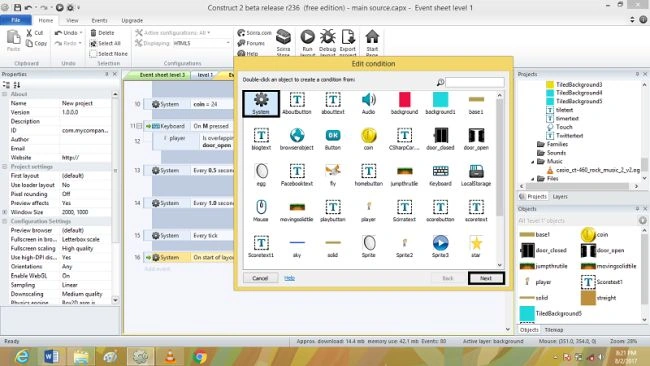Choose the Sprite3 play-button object

440,247
